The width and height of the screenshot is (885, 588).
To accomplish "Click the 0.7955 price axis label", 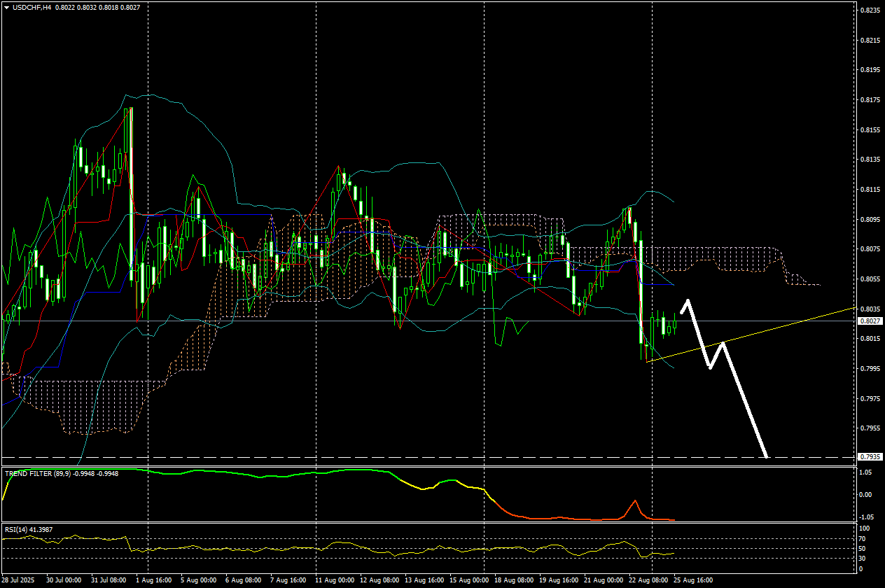I will click(x=870, y=428).
